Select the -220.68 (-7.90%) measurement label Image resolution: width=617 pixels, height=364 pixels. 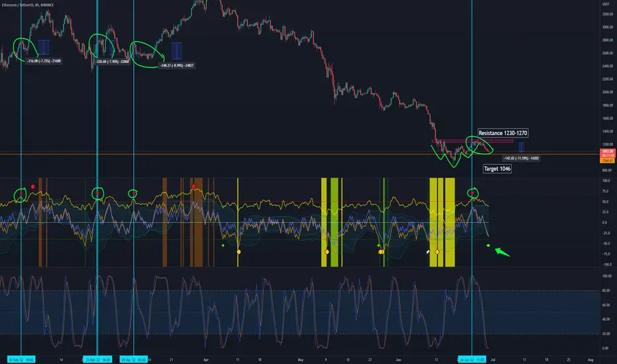click(x=112, y=62)
